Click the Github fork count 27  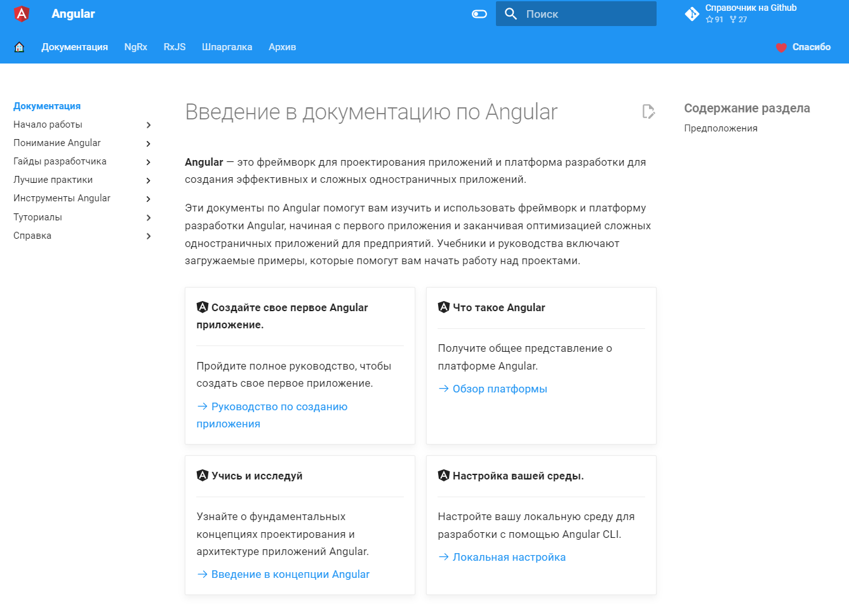(739, 20)
